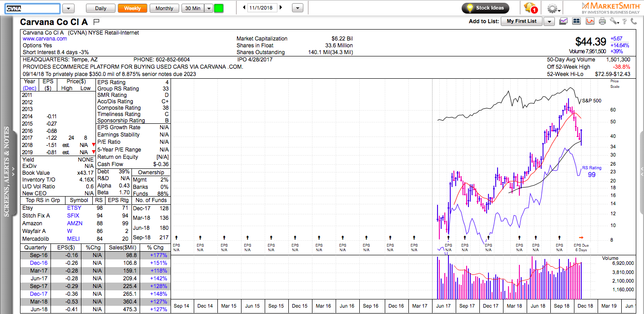Viewport: 644px width, 314px height.
Task: Click the Short Interest 8.4 days text
Action: (x=56, y=52)
